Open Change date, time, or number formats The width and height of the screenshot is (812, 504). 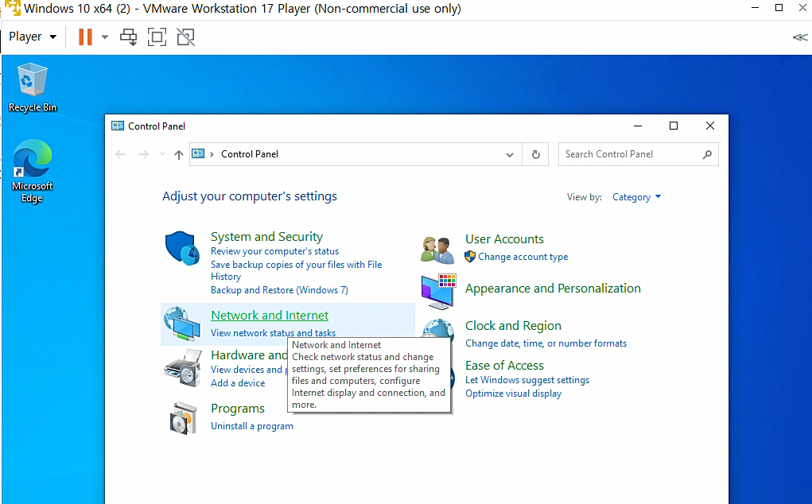(x=546, y=343)
